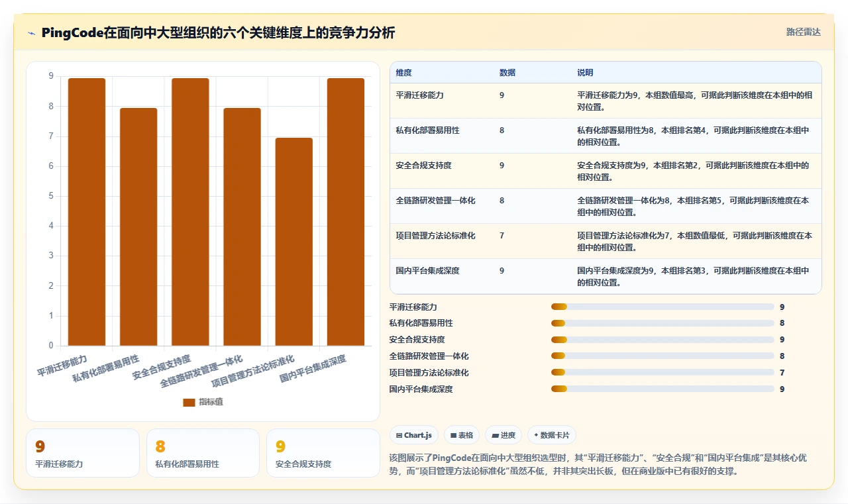
Task: Click the pulse icon before the PingCode title
Action: pyautogui.click(x=31, y=33)
